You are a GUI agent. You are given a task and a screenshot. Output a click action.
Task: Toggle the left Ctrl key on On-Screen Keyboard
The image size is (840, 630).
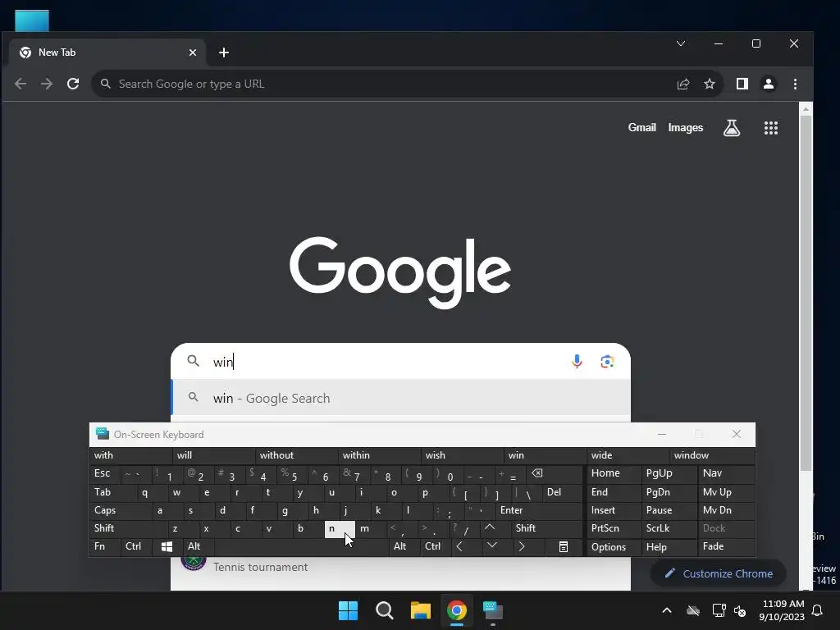click(x=137, y=546)
